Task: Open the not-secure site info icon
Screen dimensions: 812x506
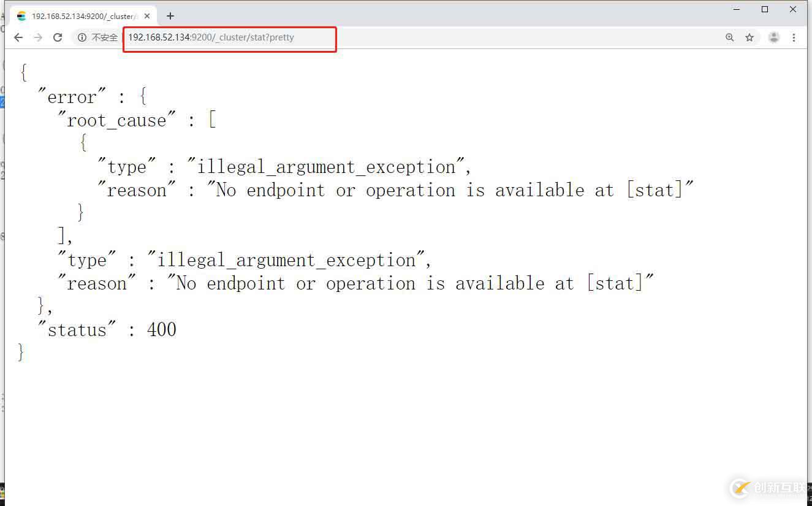Action: [x=82, y=37]
